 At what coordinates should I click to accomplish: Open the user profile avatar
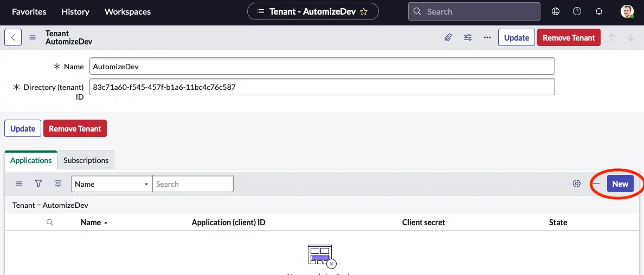(627, 11)
